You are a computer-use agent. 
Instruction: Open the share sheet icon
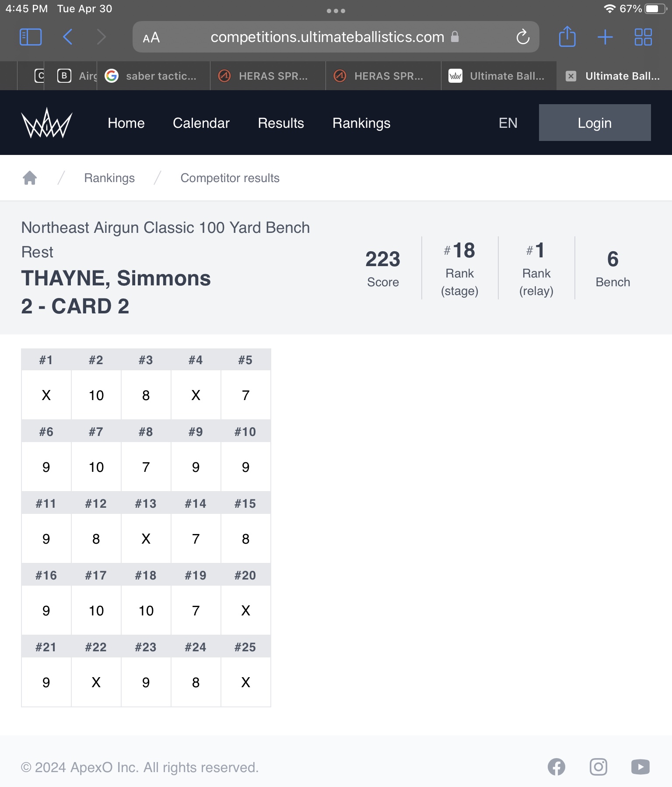tap(567, 36)
